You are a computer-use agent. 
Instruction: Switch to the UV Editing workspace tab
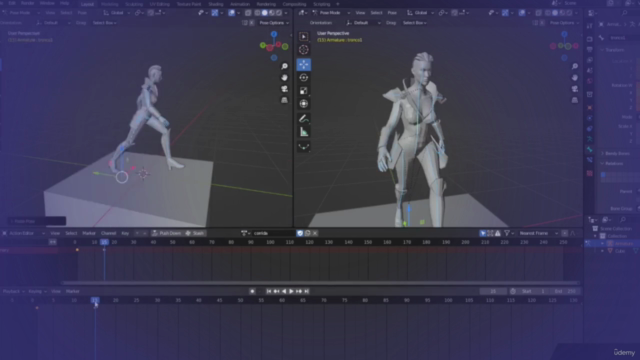pyautogui.click(x=160, y=4)
